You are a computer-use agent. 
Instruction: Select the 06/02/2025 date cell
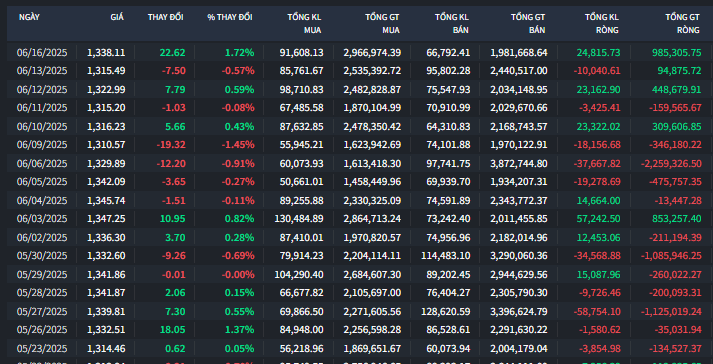click(x=42, y=237)
